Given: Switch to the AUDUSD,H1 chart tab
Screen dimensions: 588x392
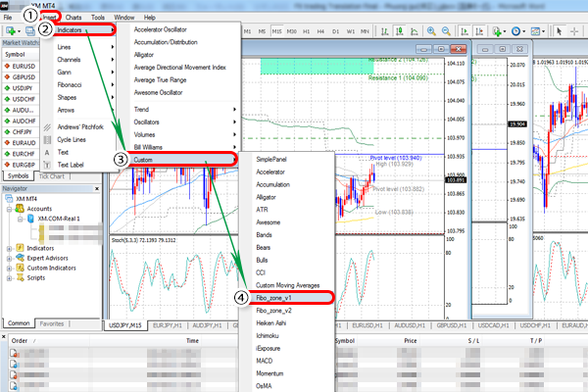Looking at the screenshot, I should [410, 325].
